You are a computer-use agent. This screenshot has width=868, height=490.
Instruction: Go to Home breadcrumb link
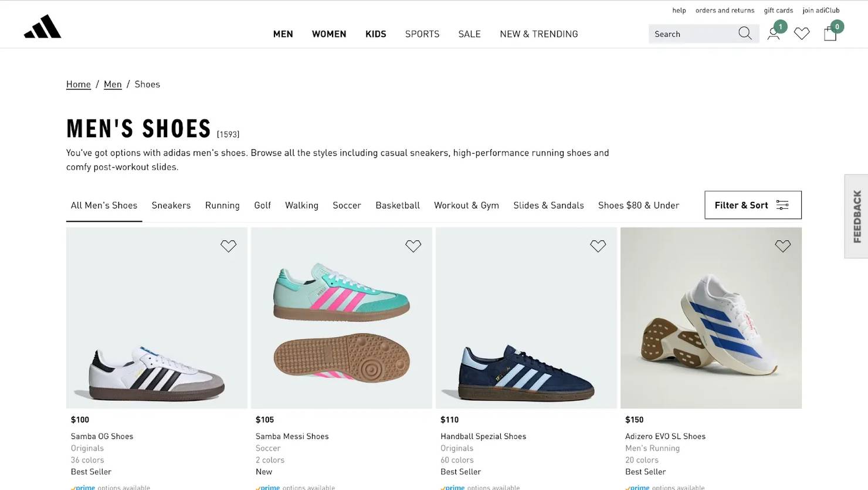(78, 85)
